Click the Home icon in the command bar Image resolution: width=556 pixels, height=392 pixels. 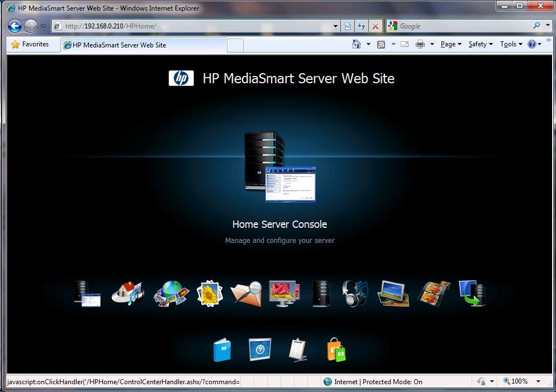coord(357,44)
